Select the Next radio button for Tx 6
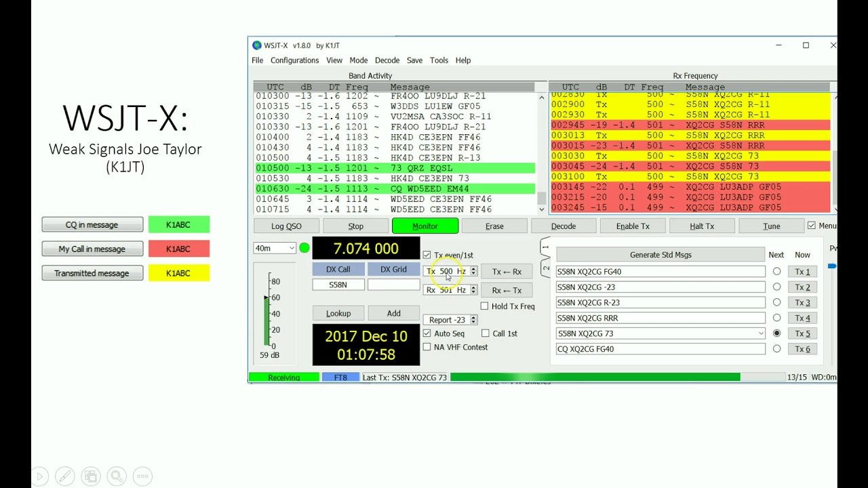The height and width of the screenshot is (488, 868). (776, 349)
